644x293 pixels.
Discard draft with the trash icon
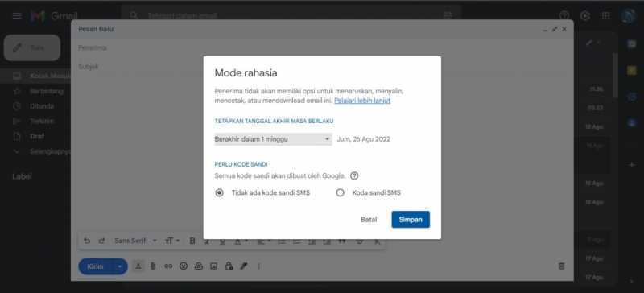(561, 266)
